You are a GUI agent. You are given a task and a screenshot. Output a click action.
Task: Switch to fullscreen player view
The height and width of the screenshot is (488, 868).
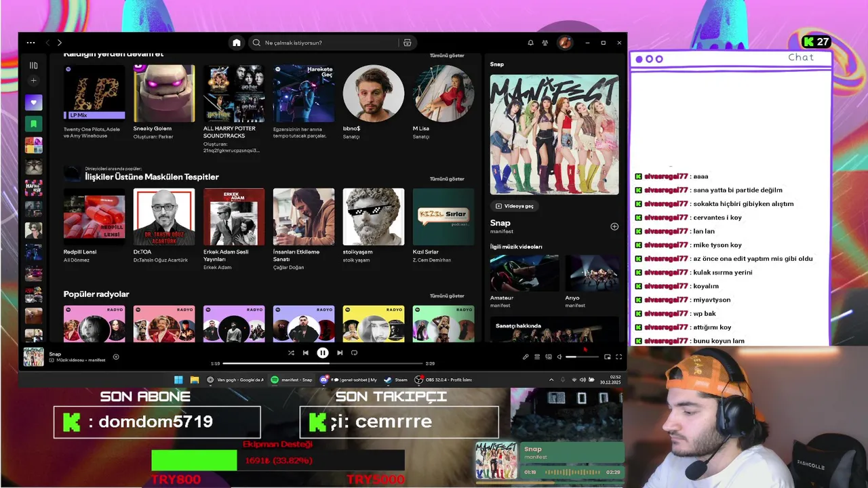(618, 357)
